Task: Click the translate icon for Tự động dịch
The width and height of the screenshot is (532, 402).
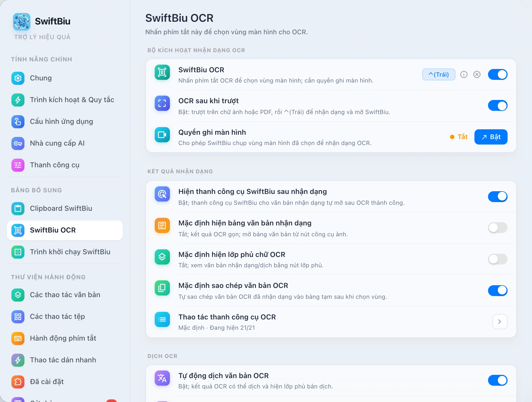Action: coord(162,378)
